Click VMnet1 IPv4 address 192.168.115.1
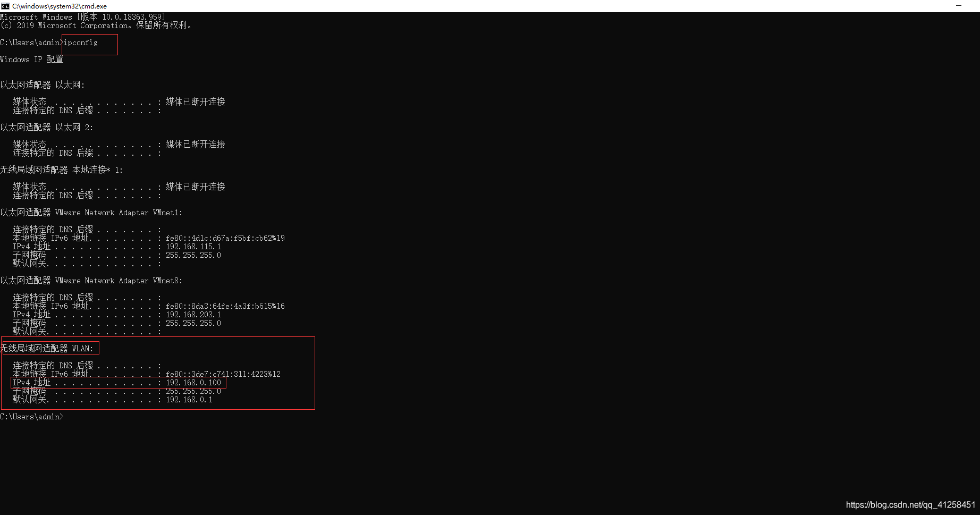The height and width of the screenshot is (515, 980). [193, 247]
